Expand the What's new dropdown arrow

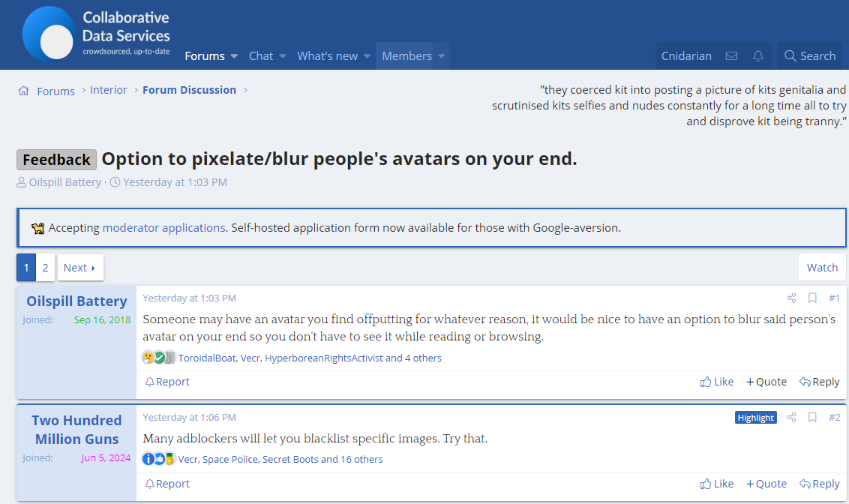(367, 56)
